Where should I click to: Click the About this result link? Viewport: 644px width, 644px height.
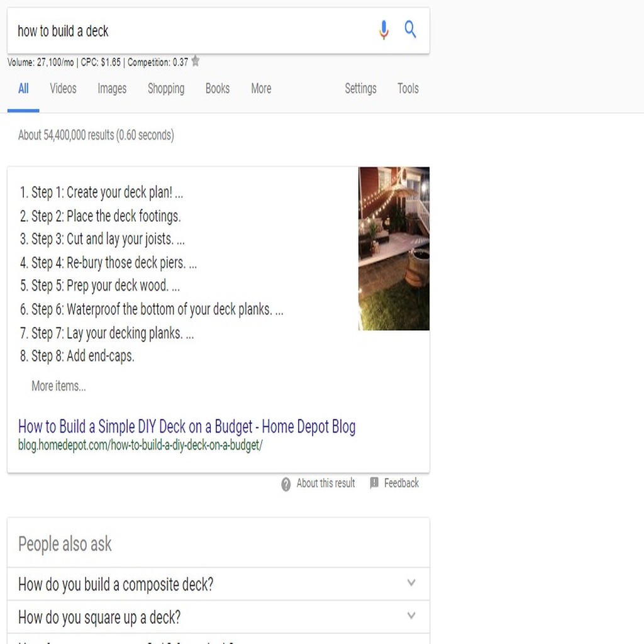point(326,483)
